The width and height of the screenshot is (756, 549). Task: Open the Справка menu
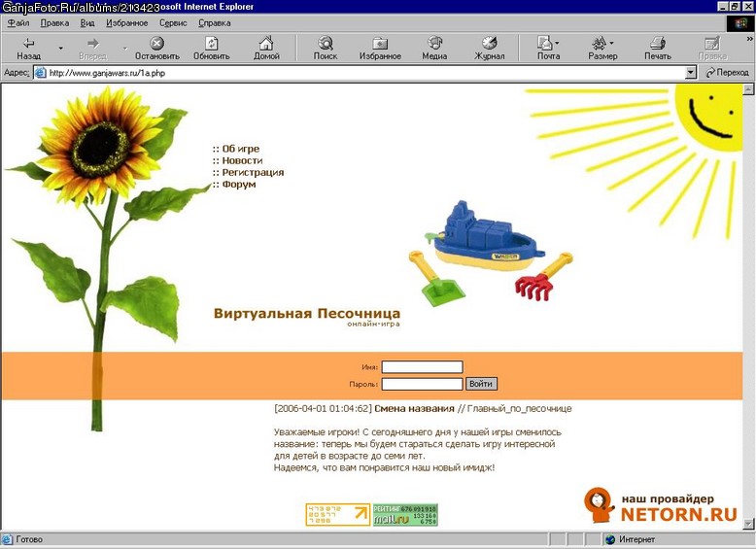click(x=215, y=23)
